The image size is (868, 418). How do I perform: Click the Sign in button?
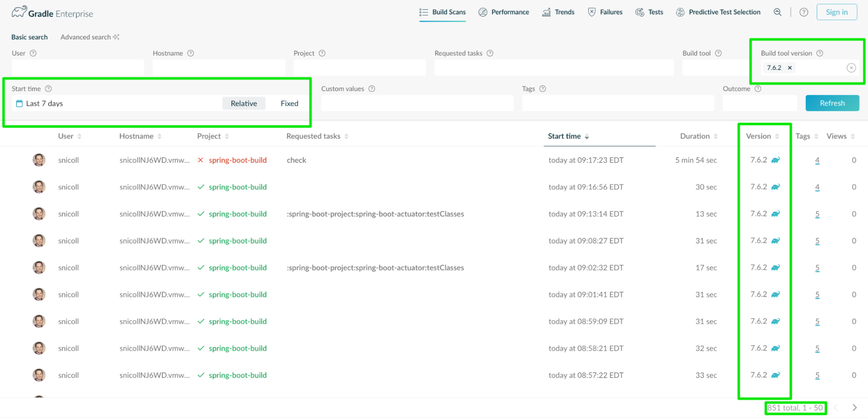tap(836, 12)
